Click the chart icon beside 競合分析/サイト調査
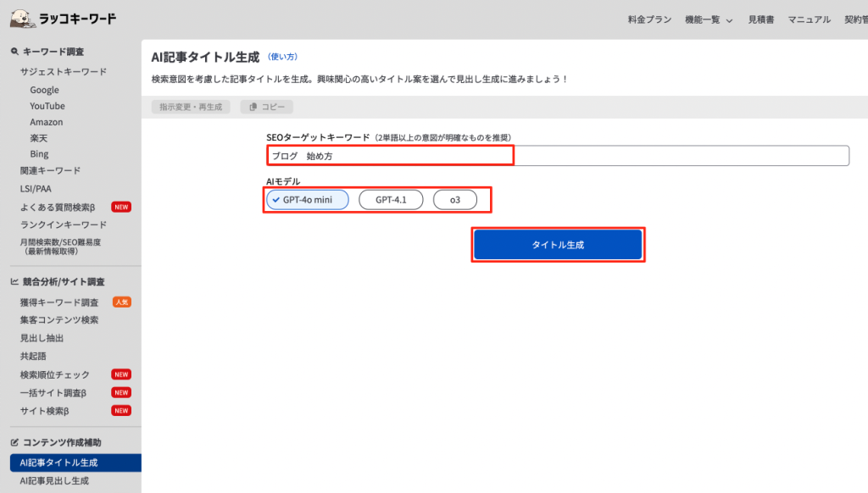This screenshot has width=868, height=493. point(14,282)
